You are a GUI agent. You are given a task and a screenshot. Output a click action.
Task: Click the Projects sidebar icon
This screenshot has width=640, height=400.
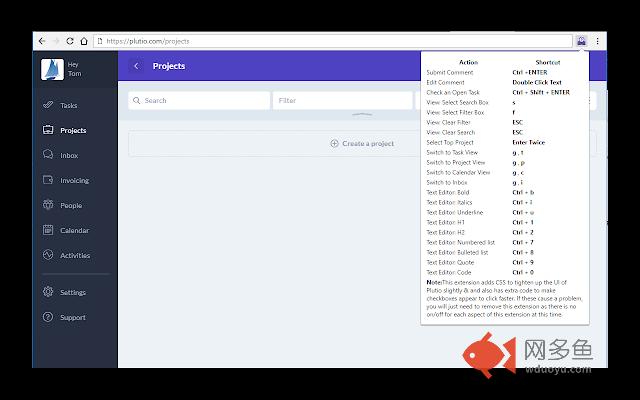pos(48,130)
